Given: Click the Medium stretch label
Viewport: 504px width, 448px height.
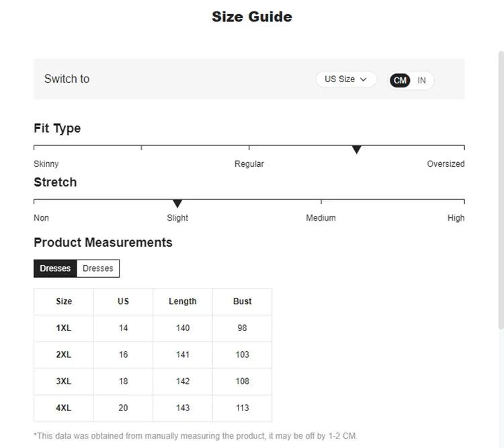Looking at the screenshot, I should coord(321,218).
